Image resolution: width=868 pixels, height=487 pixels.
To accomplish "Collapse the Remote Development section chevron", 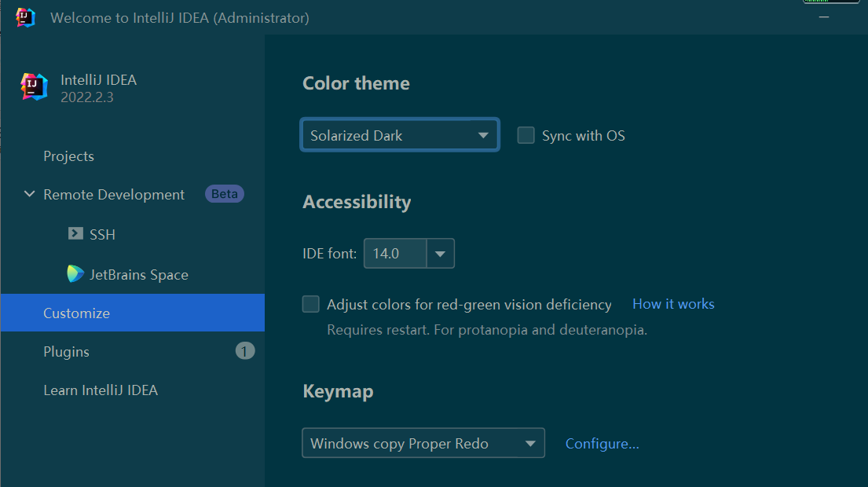I will (x=29, y=194).
